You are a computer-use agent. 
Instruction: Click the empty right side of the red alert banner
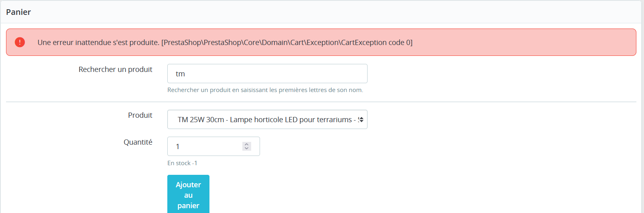tap(522, 42)
